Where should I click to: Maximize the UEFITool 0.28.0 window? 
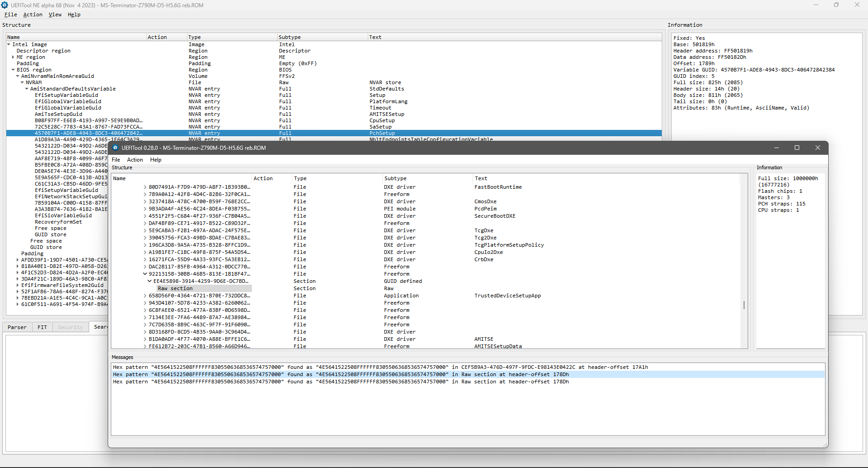click(x=797, y=148)
